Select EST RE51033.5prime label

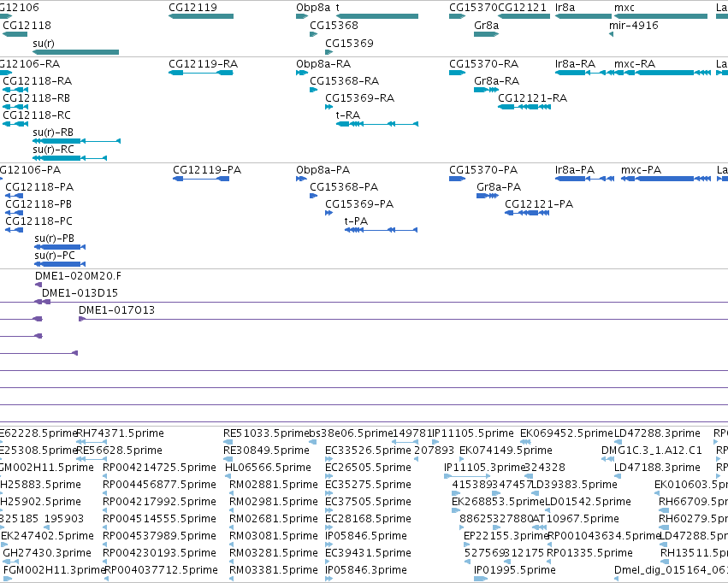coord(266,433)
